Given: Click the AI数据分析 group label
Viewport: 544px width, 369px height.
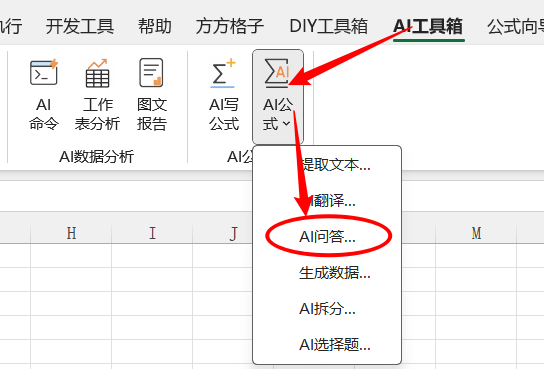Looking at the screenshot, I should point(96,156).
